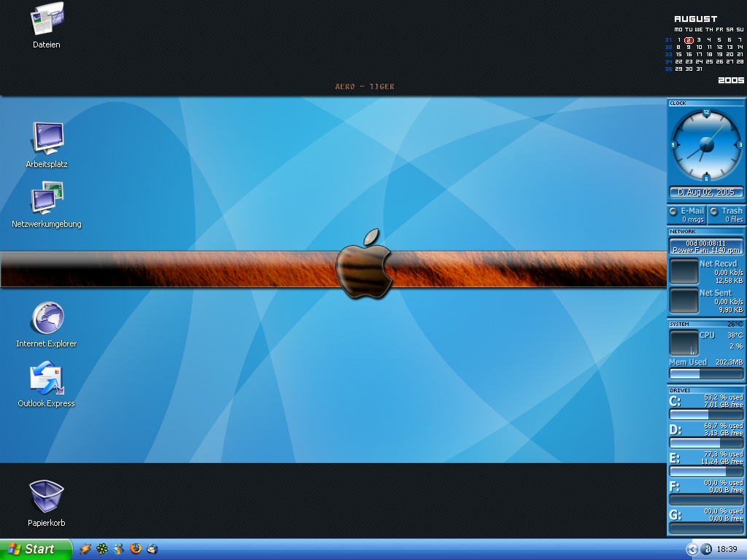Open the Dateien desktop icon
The height and width of the screenshot is (560, 747).
pyautogui.click(x=47, y=25)
